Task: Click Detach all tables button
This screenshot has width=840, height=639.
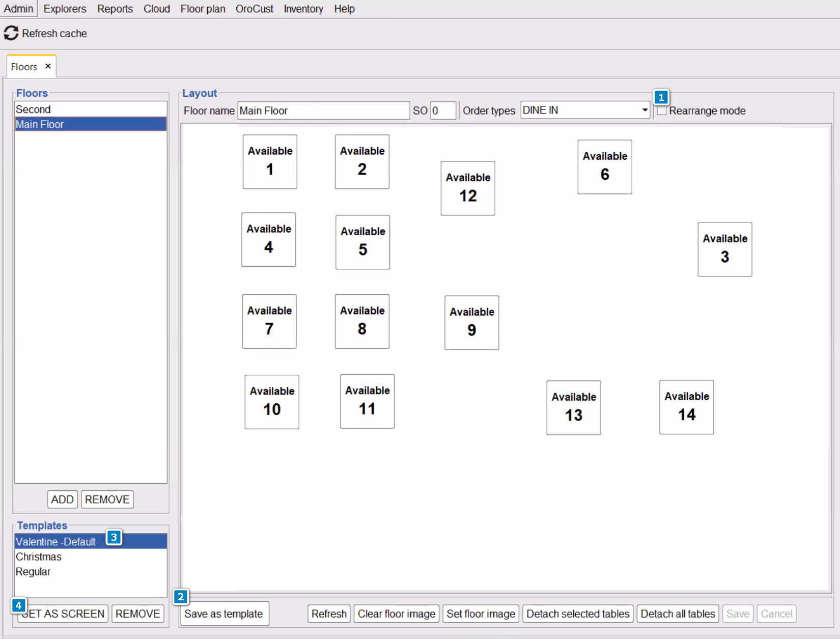Action: pyautogui.click(x=678, y=614)
